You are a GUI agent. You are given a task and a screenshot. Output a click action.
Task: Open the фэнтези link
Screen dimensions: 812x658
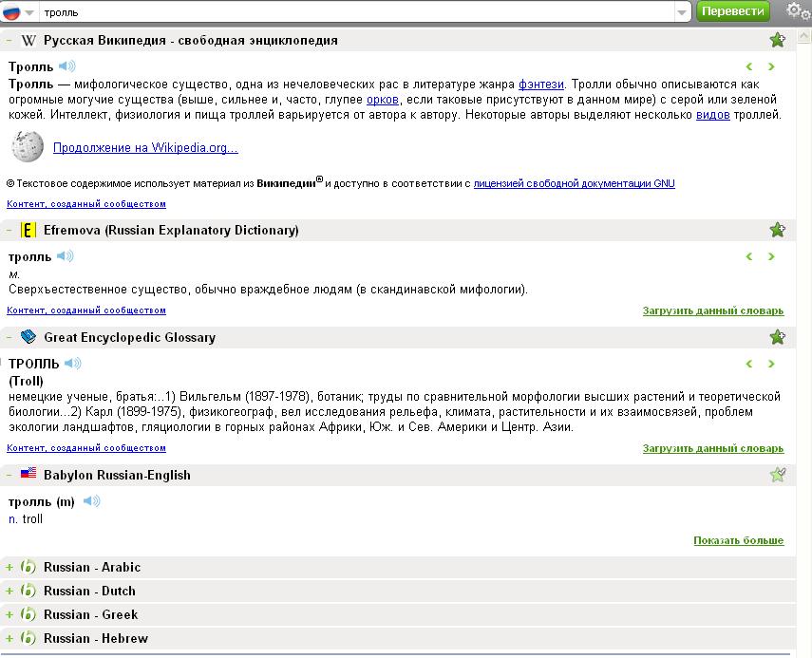(540, 85)
